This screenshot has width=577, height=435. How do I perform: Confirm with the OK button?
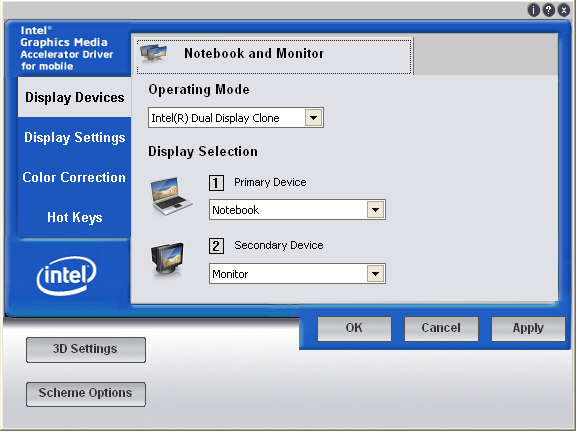point(354,328)
